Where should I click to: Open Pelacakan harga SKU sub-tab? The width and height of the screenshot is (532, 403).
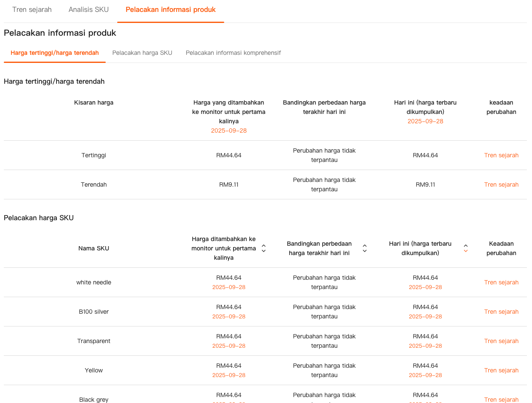(x=142, y=53)
